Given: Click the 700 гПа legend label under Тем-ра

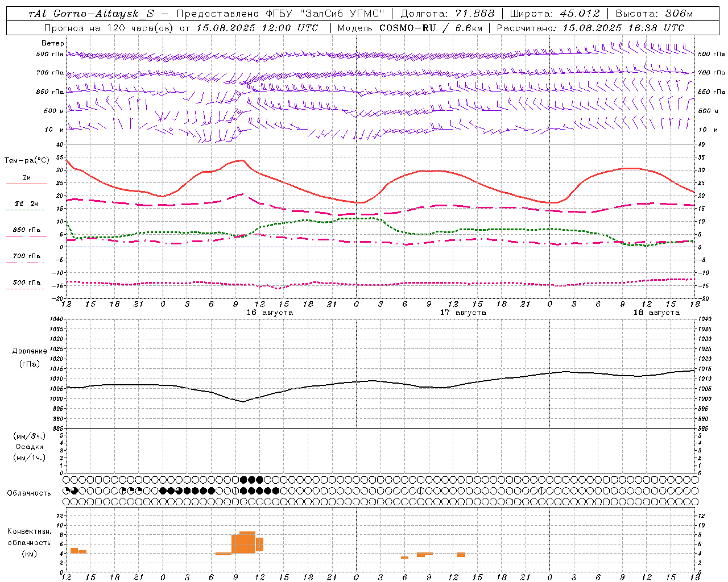Looking at the screenshot, I should coord(27,256).
